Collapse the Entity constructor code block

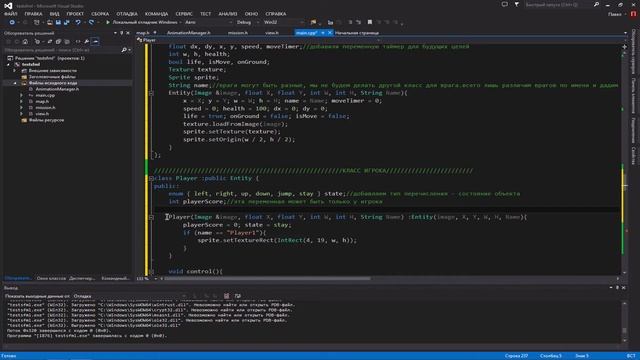[151, 93]
